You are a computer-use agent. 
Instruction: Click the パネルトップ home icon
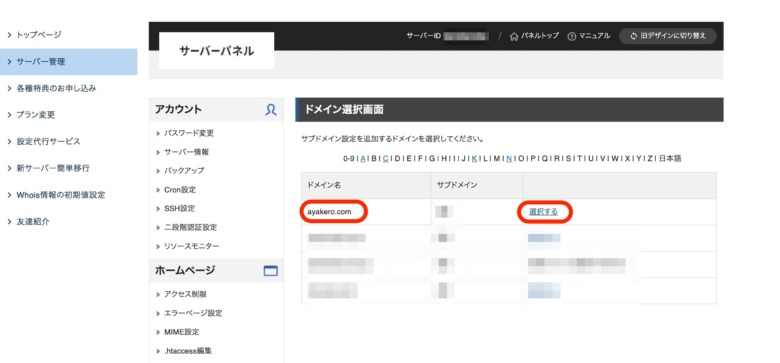tap(514, 36)
